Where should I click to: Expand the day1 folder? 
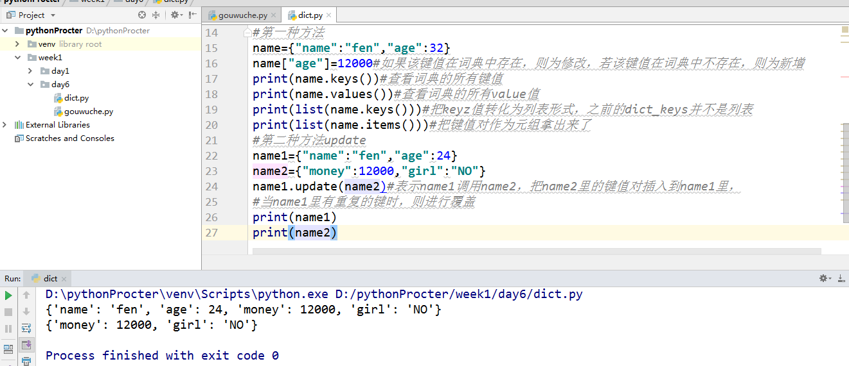pyautogui.click(x=31, y=71)
